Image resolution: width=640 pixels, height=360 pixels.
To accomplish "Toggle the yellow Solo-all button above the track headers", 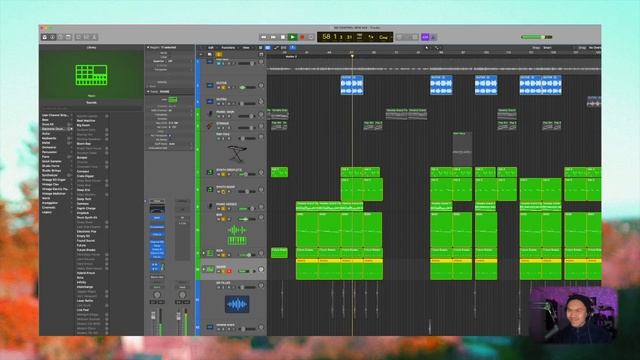I will click(219, 54).
